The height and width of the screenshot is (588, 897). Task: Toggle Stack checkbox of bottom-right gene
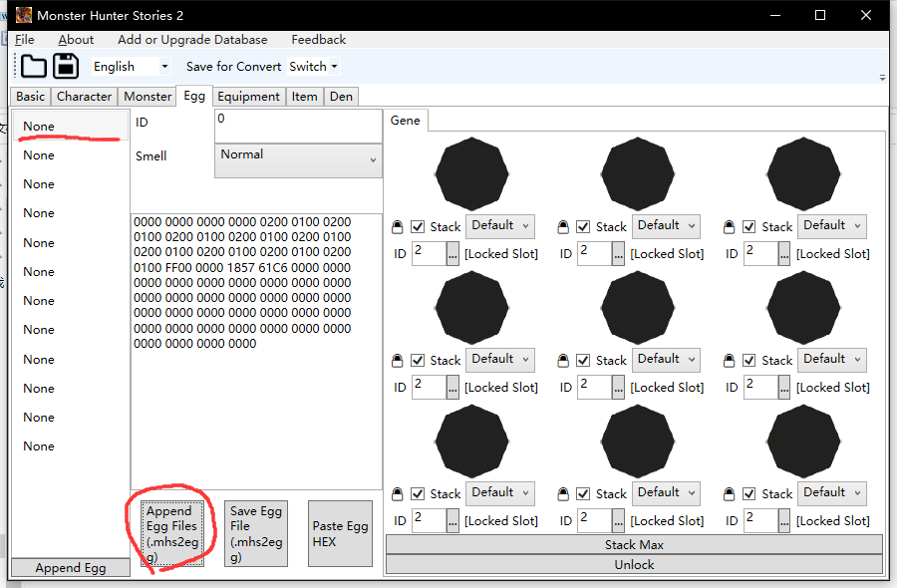click(x=748, y=493)
